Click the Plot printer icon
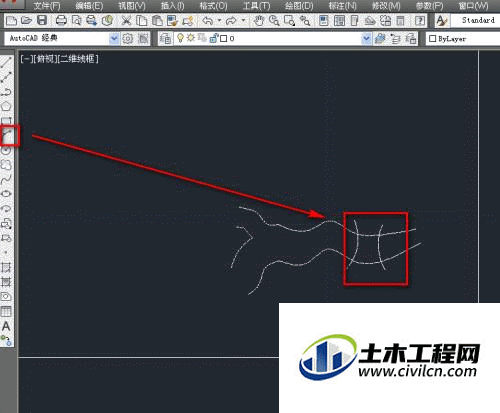The width and height of the screenshot is (500, 413). [61, 21]
